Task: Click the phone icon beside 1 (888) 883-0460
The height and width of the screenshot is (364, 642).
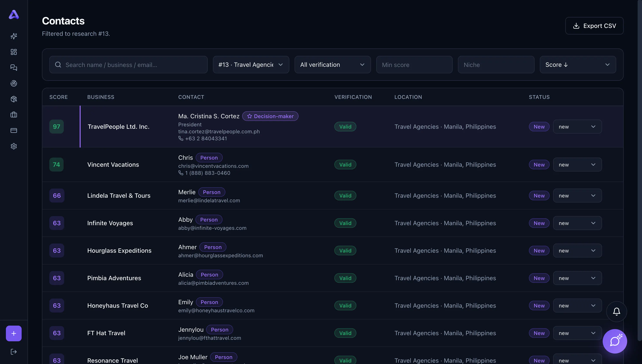Action: coord(181,173)
